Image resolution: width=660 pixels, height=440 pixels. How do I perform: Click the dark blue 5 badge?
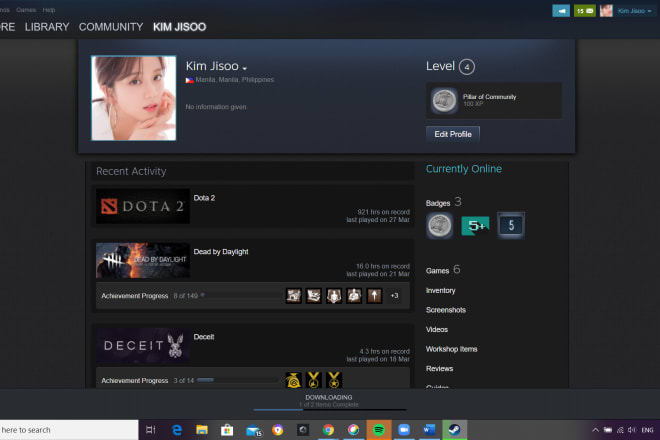[511, 226]
